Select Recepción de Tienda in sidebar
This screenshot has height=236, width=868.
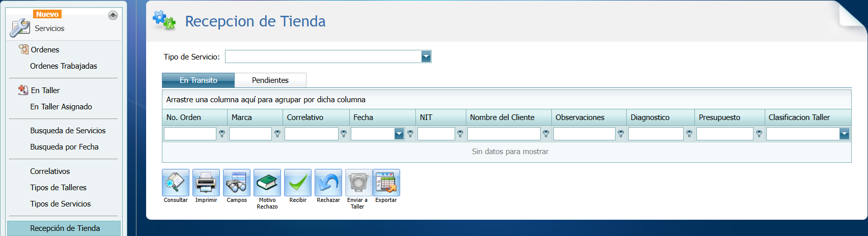click(x=64, y=228)
